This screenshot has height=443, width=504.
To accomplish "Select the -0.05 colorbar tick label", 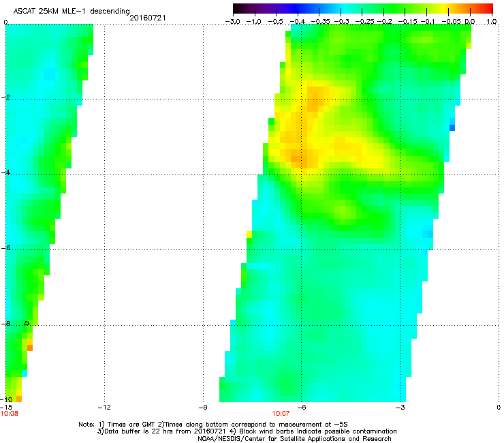I will point(451,22).
